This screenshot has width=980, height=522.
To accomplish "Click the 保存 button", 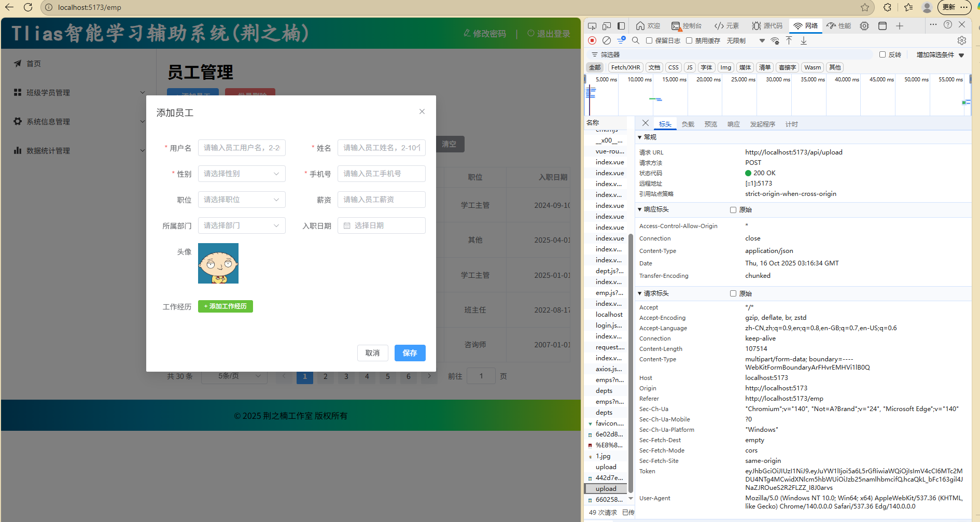I will click(x=410, y=353).
